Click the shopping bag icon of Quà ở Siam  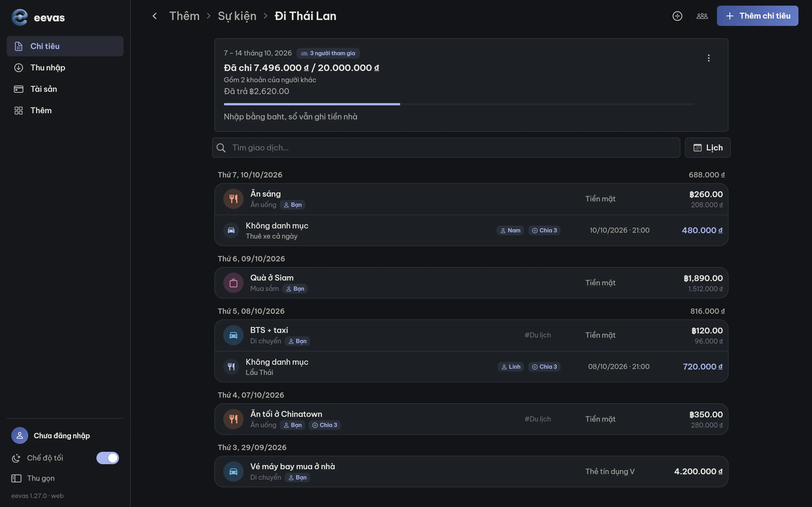pyautogui.click(x=233, y=283)
